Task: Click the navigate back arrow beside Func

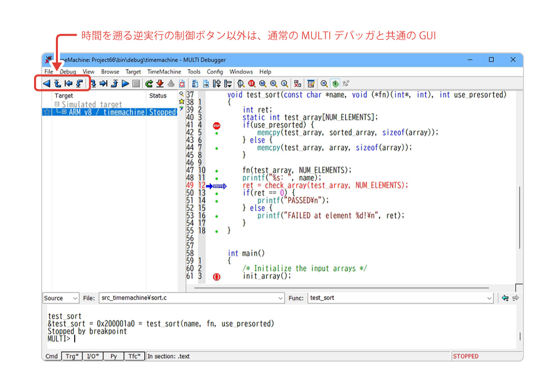Action: 505,298
